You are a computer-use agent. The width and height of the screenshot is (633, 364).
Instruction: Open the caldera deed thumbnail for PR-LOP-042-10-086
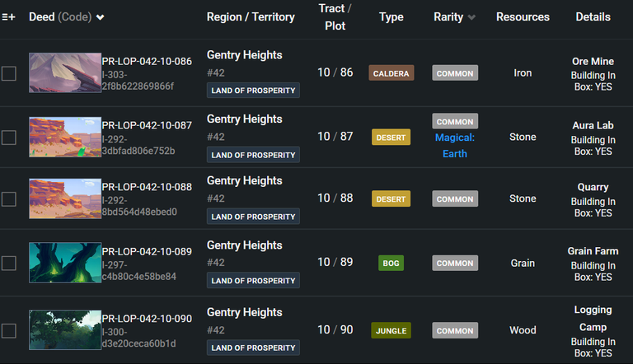click(64, 73)
